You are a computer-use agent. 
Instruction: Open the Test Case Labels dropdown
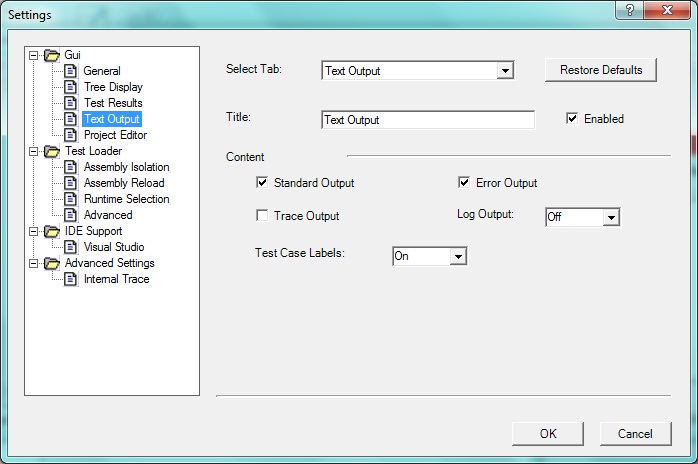pos(458,257)
